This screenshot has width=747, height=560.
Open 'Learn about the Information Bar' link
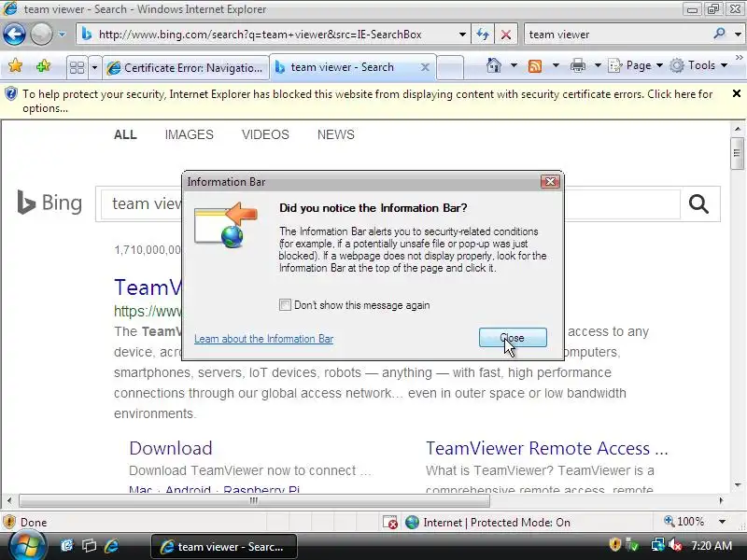click(x=263, y=339)
